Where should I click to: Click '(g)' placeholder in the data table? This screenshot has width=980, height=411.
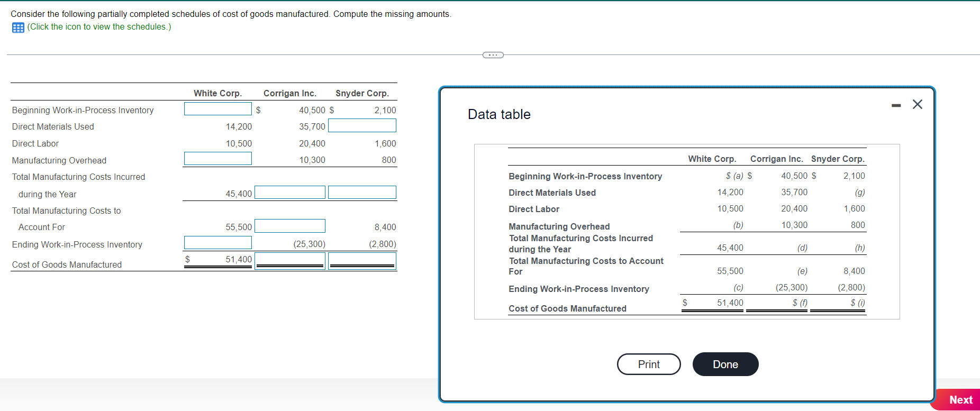[x=860, y=193]
